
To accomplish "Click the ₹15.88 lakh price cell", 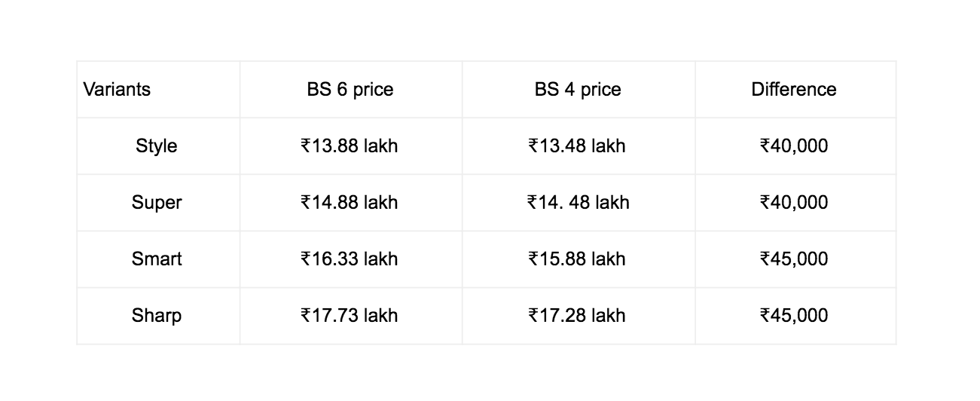I will coord(577,259).
